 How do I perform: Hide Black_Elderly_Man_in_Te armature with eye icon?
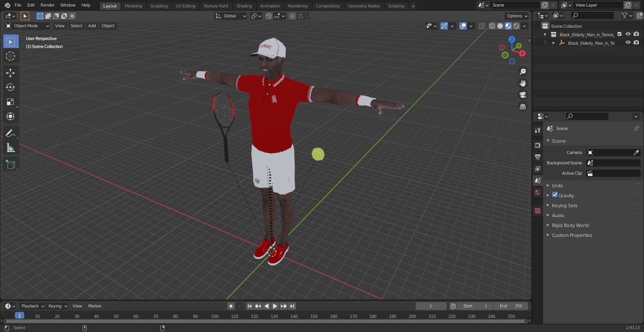pyautogui.click(x=628, y=43)
